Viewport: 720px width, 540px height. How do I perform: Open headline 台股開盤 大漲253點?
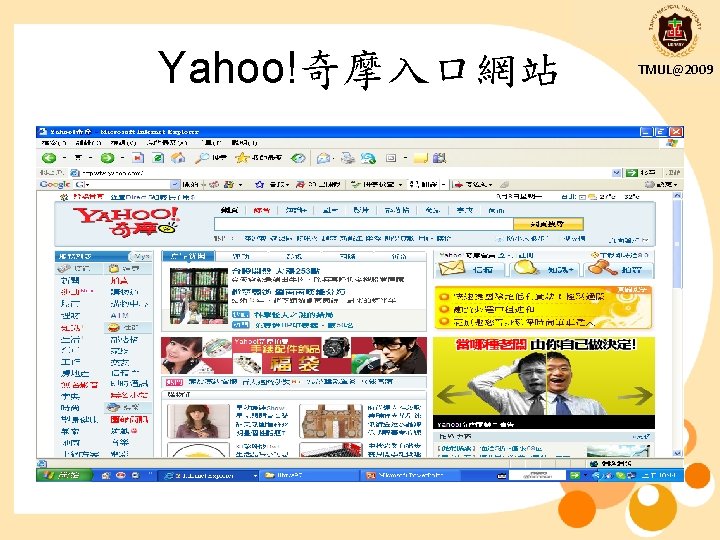(276, 271)
